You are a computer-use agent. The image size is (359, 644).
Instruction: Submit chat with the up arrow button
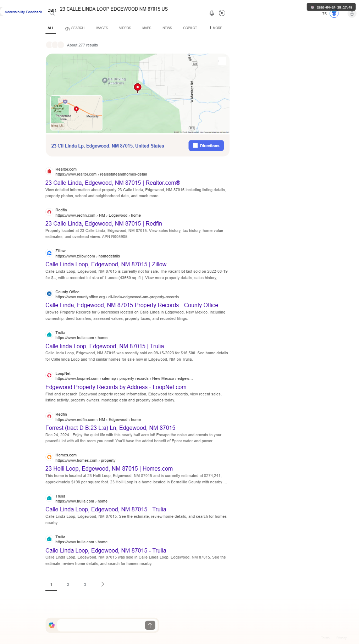click(x=150, y=625)
